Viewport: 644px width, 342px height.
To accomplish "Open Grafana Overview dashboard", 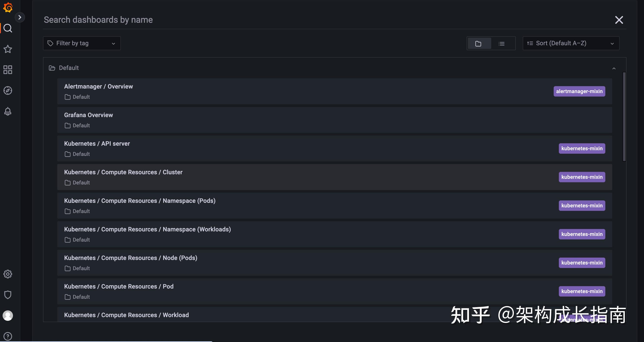I will click(89, 115).
